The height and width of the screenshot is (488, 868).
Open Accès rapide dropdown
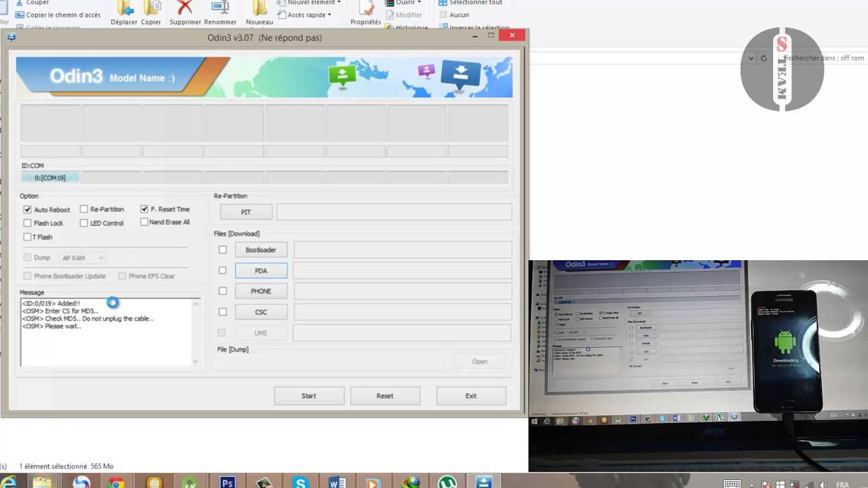(304, 15)
